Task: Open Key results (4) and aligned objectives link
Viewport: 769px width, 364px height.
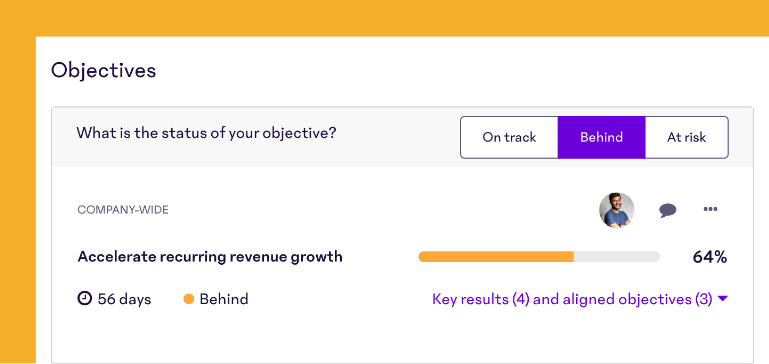Action: click(572, 299)
